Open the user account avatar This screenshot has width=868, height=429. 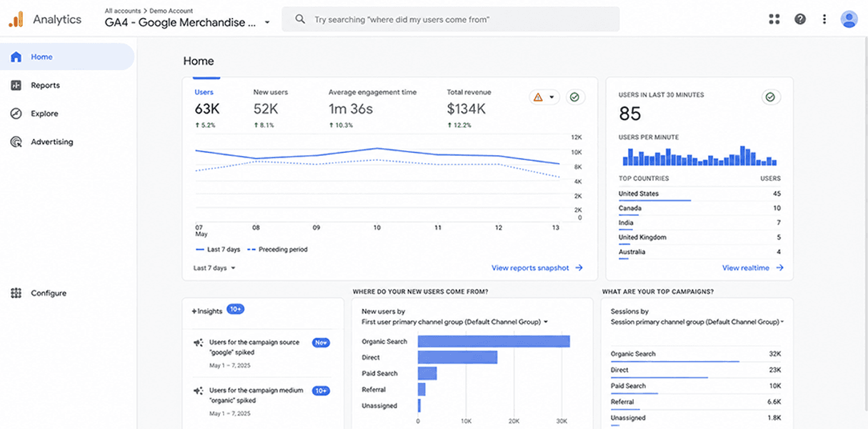click(x=849, y=19)
